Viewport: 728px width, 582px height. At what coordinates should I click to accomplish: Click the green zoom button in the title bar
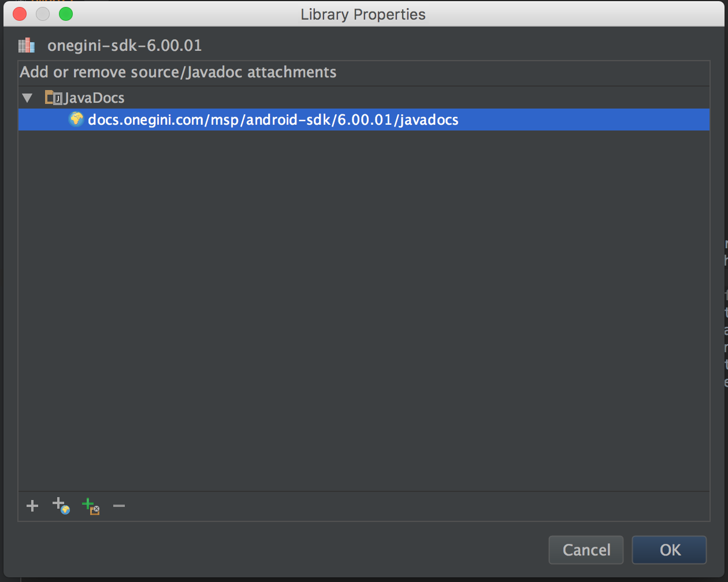(x=66, y=13)
